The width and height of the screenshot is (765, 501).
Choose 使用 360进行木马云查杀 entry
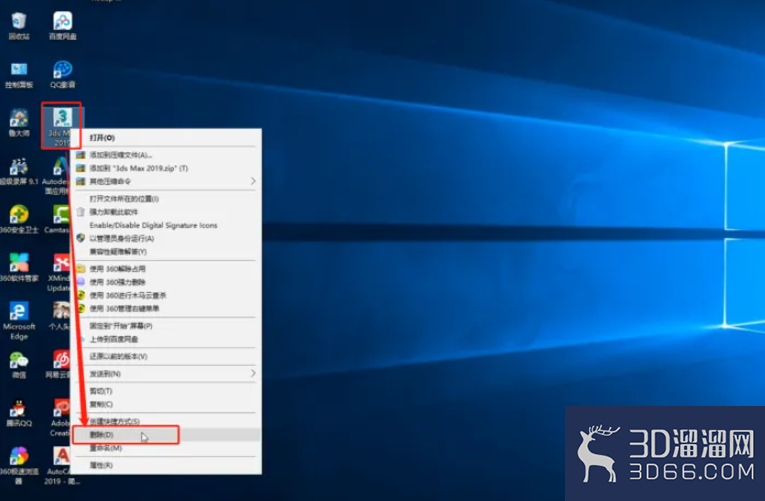tap(166, 295)
